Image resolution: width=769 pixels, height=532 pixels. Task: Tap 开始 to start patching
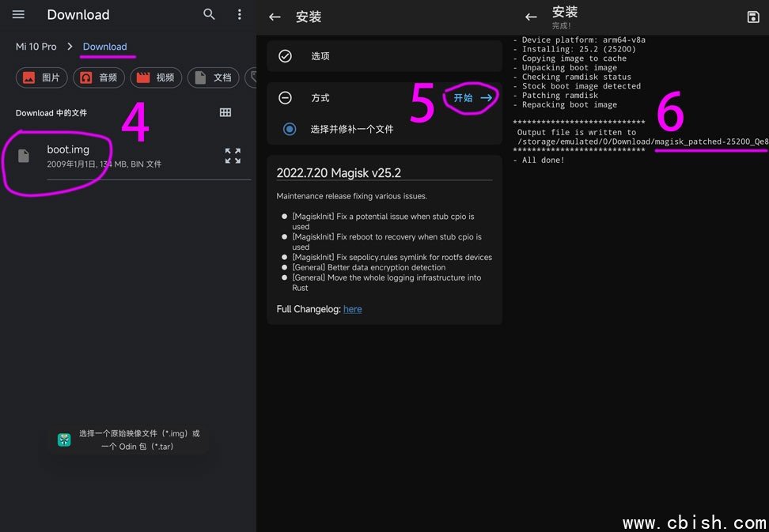472,98
